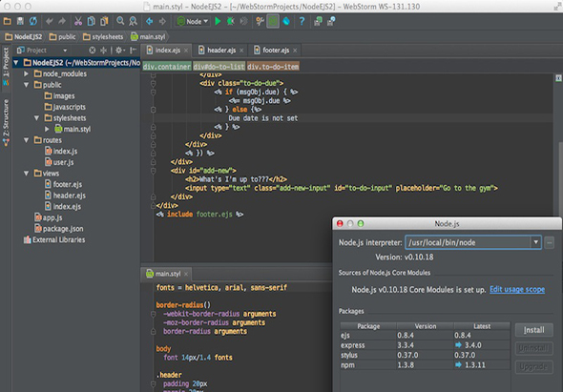563x392 pixels.
Task: Click the Replace icon beside Find
Action: (x=134, y=22)
